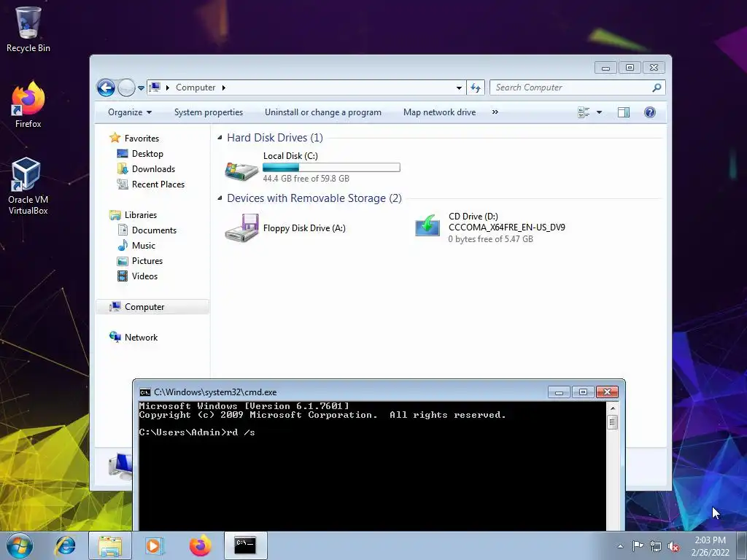Maximize the cmd.exe window
Image resolution: width=747 pixels, height=560 pixels.
pyautogui.click(x=583, y=392)
